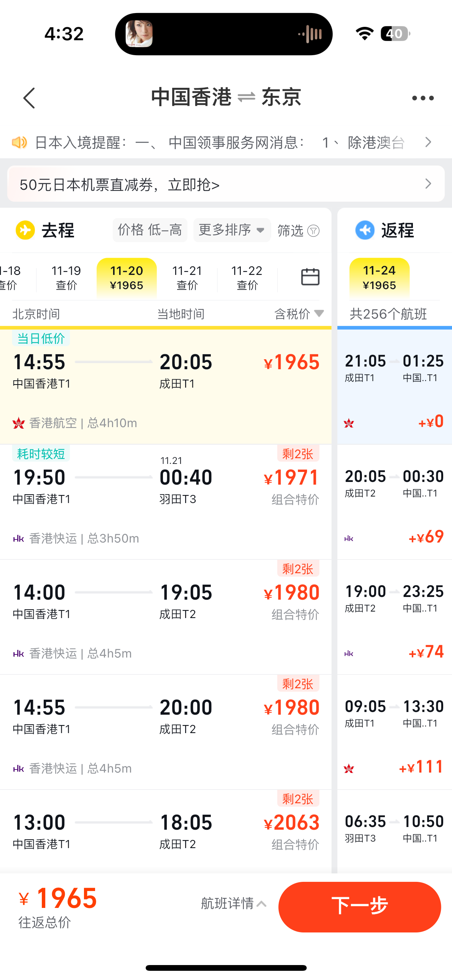Screen dimensions: 452x980
Task: Open Japan entry reminder notice
Action: point(226,142)
